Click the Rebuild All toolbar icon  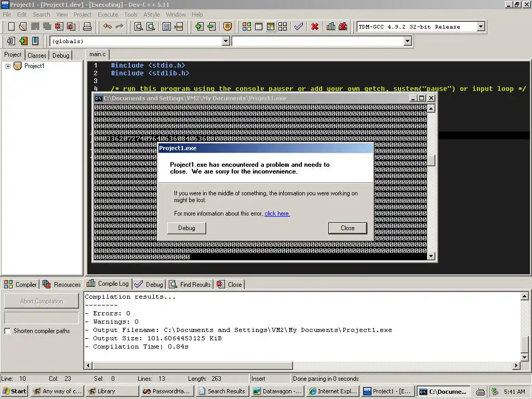(283, 26)
